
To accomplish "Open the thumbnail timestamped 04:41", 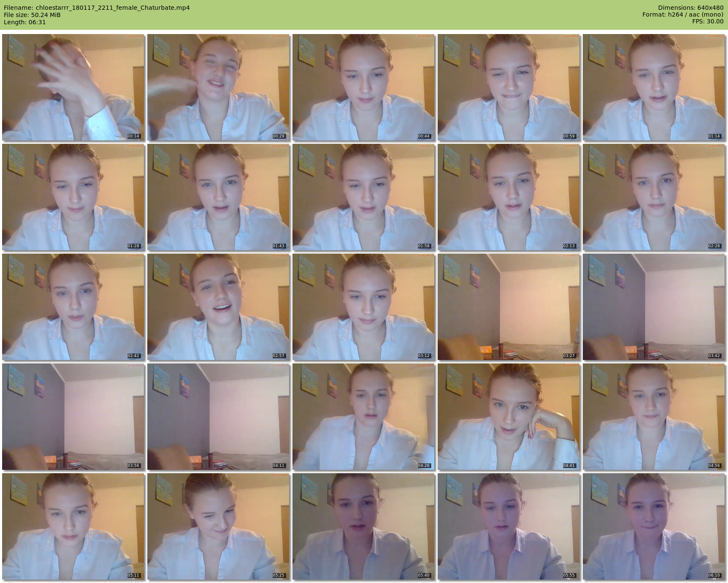I will [x=508, y=417].
